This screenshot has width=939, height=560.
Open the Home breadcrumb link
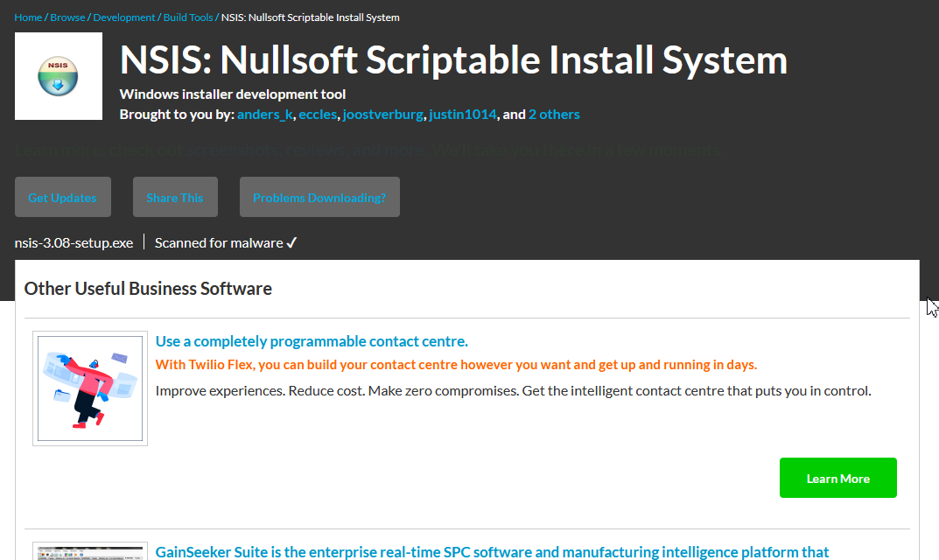pyautogui.click(x=28, y=17)
